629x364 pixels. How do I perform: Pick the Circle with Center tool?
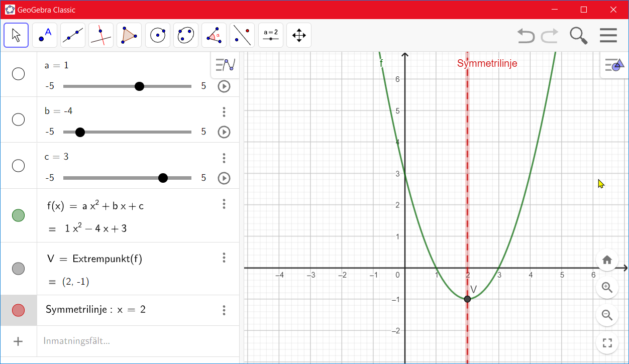[x=158, y=35]
